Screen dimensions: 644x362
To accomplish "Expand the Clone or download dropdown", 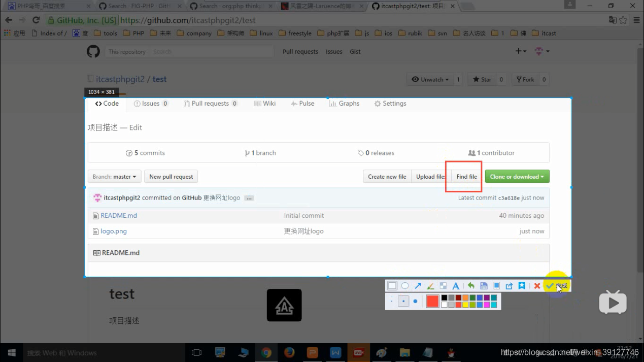I will (x=517, y=177).
